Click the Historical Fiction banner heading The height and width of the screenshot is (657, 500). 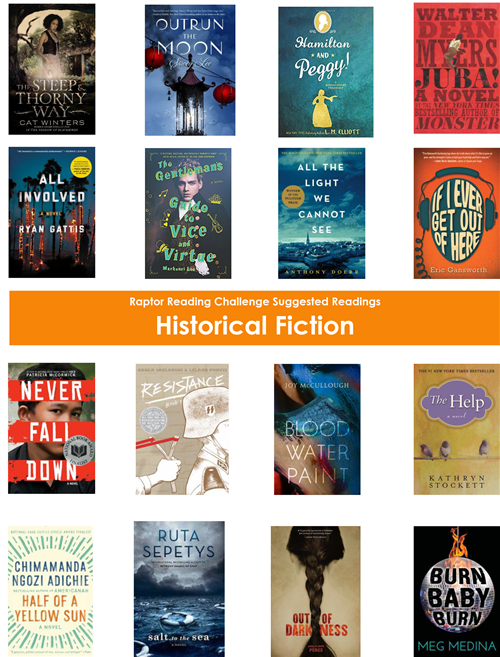click(255, 326)
